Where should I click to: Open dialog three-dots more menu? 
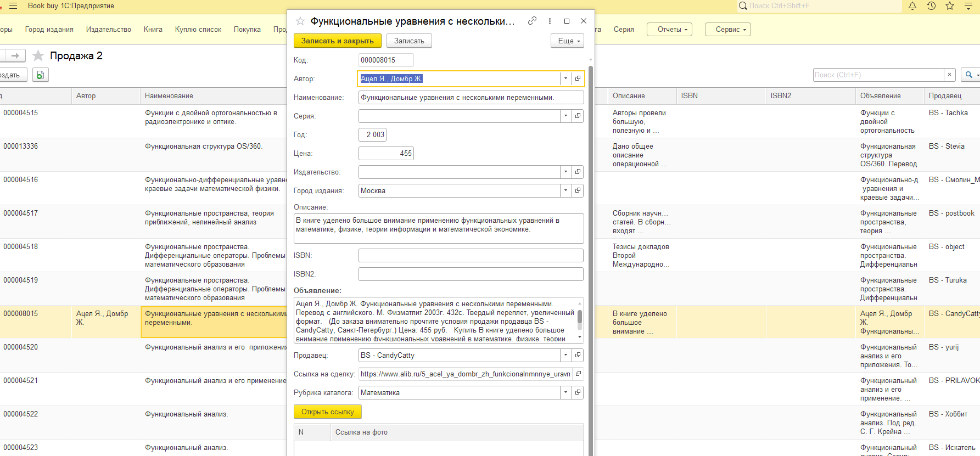(x=550, y=21)
